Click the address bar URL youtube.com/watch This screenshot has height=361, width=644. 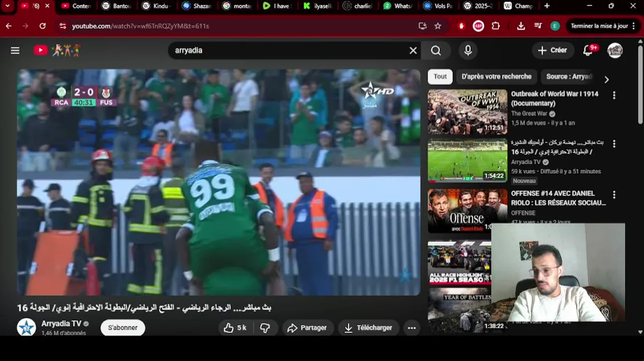(x=140, y=26)
